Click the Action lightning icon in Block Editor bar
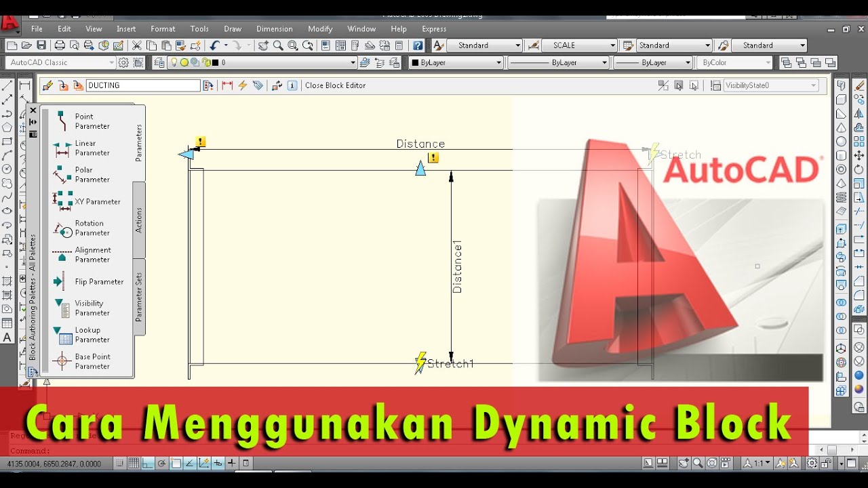868x488 pixels. (x=242, y=85)
